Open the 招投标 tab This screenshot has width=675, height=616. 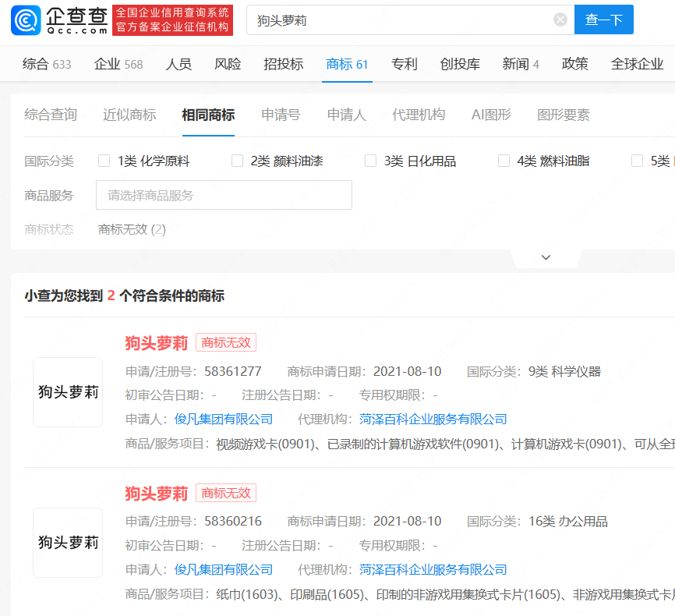pos(283,64)
